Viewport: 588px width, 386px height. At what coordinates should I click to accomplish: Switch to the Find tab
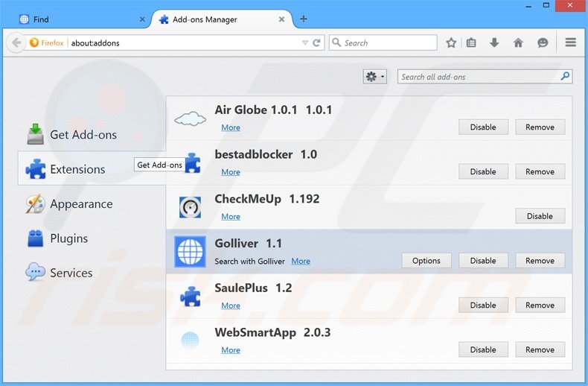tap(81, 19)
